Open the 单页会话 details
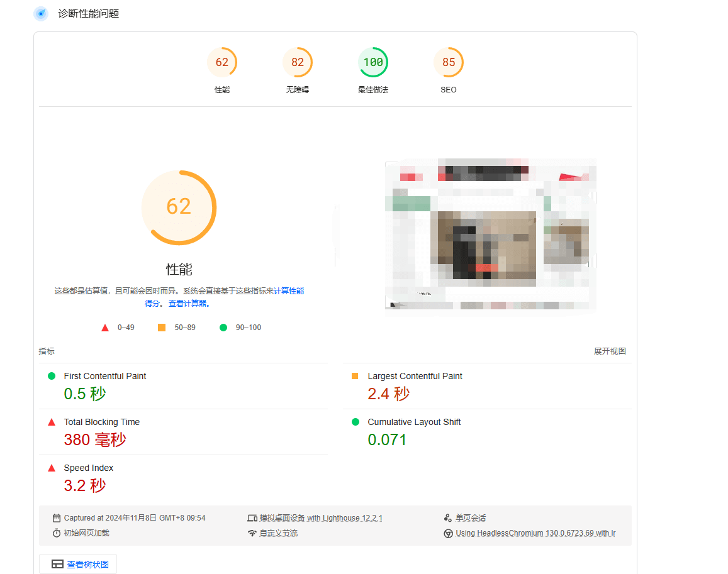Image resolution: width=728 pixels, height=574 pixels. point(471,518)
